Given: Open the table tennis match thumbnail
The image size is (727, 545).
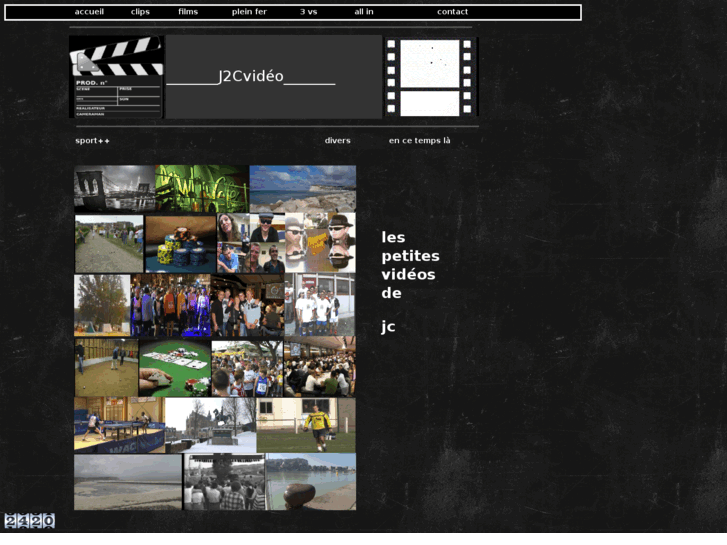Looking at the screenshot, I should [120, 425].
